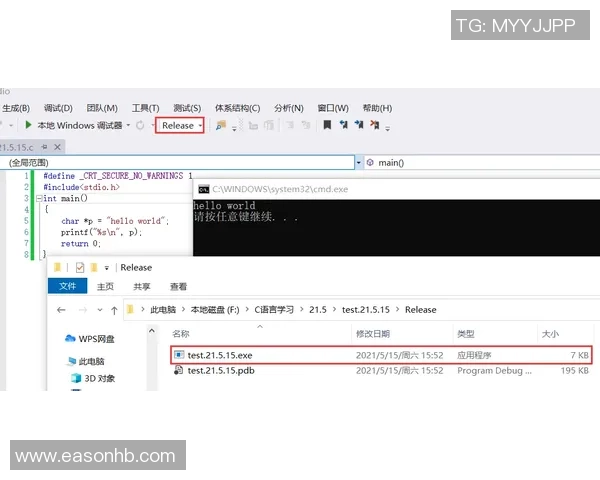Open quick access toolbar customize dropdown
Screen dimensions: 600x480
[x=107, y=268]
